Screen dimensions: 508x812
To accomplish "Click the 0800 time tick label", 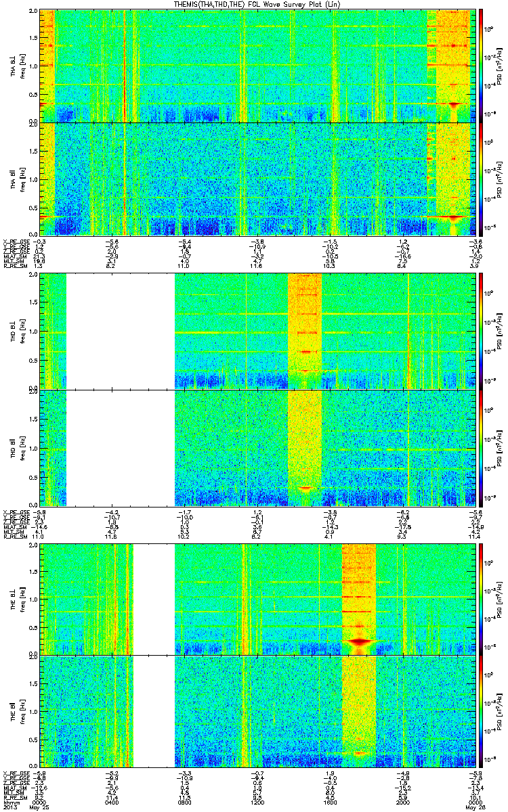I will pos(184,803).
